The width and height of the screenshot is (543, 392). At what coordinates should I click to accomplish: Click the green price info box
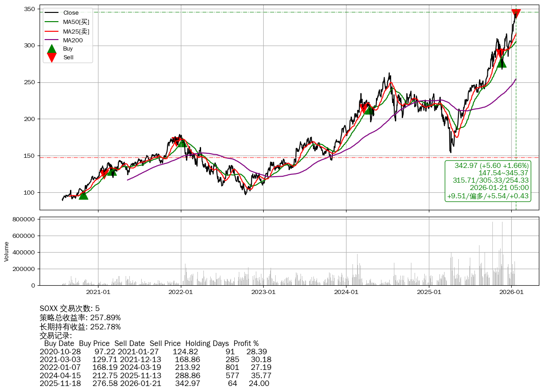click(x=488, y=180)
